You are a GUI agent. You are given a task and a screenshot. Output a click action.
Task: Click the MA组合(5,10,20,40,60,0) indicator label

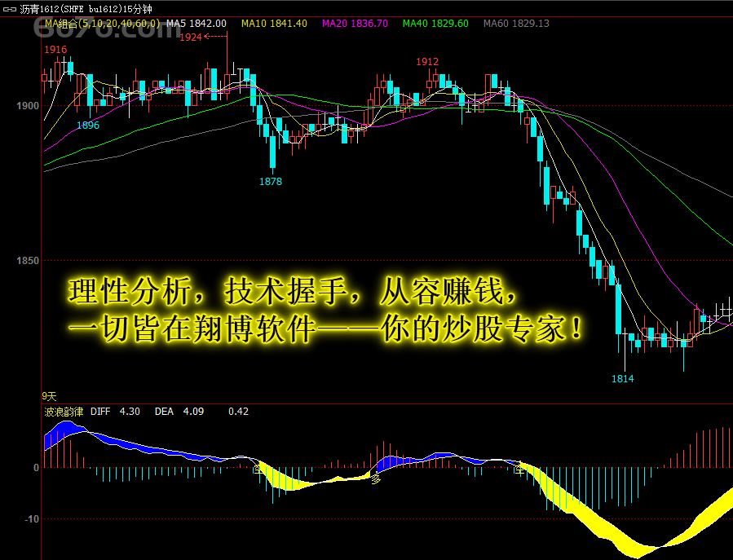[x=102, y=24]
